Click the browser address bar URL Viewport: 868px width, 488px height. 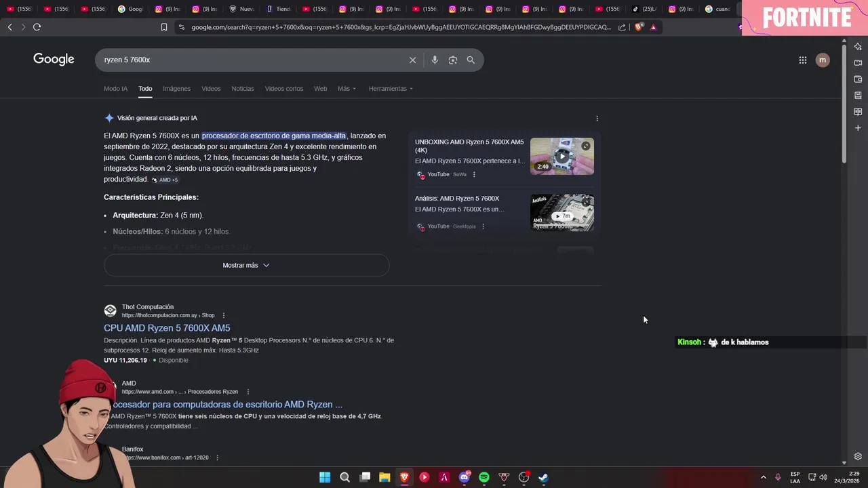[400, 27]
